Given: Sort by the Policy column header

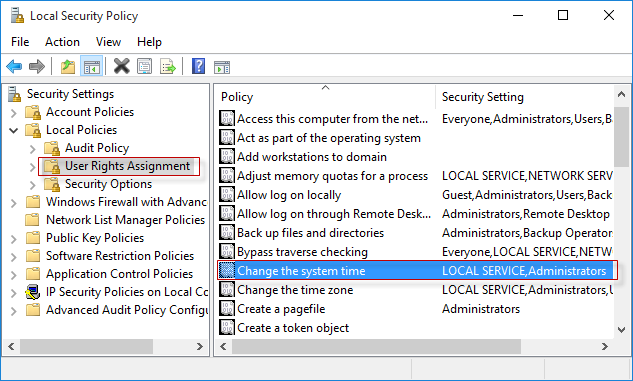Looking at the screenshot, I should click(325, 97).
